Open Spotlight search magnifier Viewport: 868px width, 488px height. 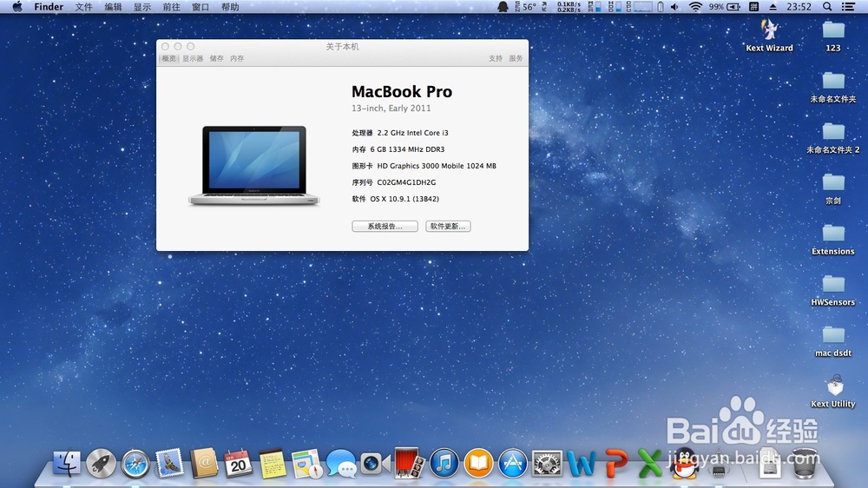pos(827,7)
